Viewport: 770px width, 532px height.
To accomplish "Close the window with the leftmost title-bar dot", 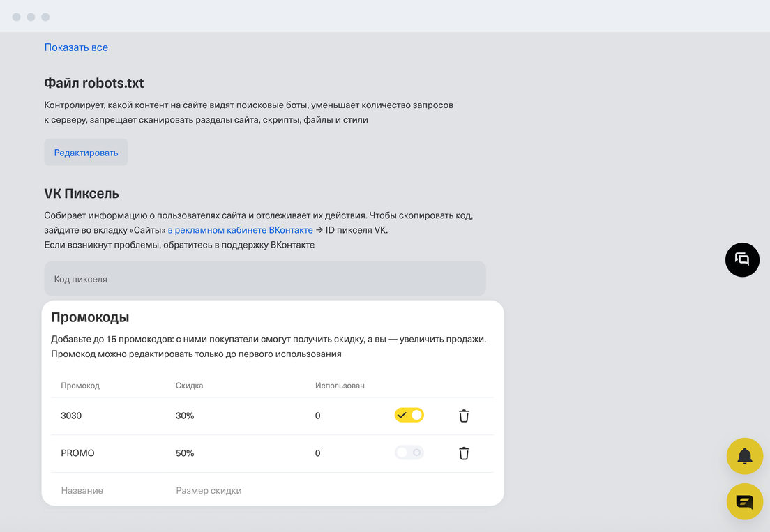I will [17, 17].
